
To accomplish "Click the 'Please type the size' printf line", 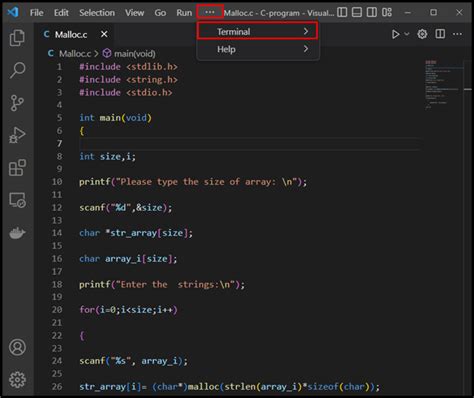I will pyautogui.click(x=193, y=182).
